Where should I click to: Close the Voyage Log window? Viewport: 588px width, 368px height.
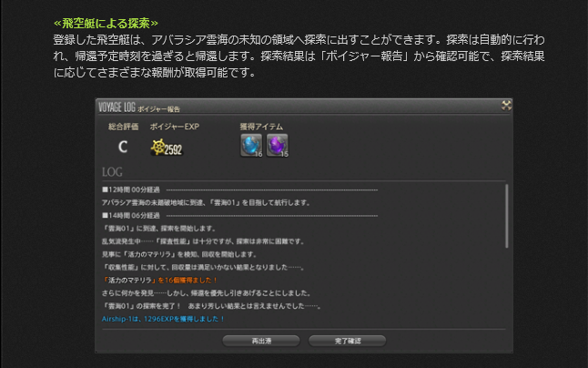pos(506,106)
